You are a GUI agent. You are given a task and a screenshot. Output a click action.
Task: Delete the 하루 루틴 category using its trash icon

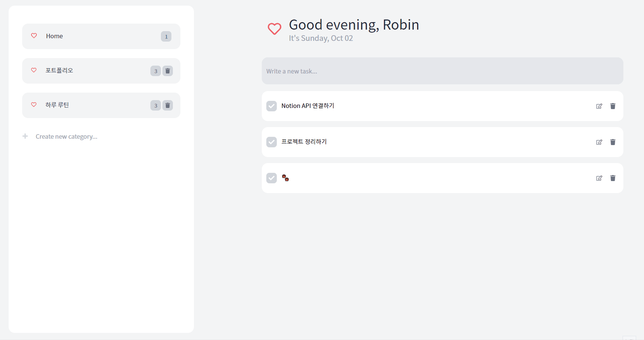[x=168, y=105]
